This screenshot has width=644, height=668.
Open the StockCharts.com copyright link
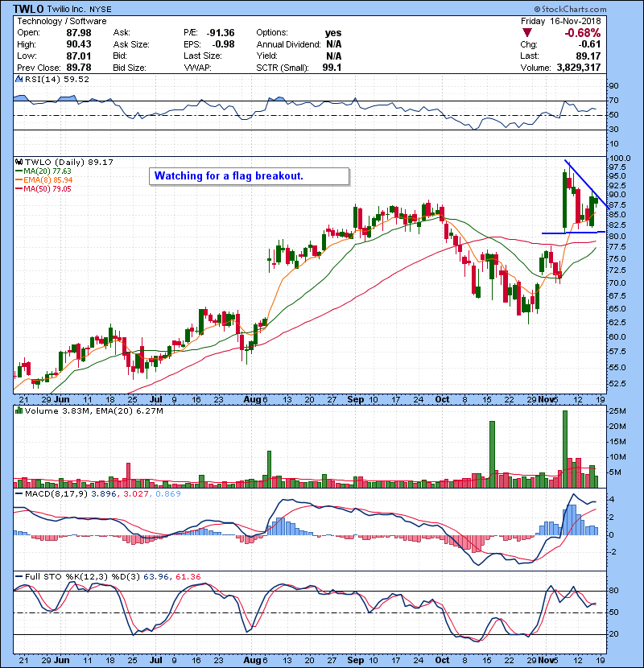[x=570, y=9]
